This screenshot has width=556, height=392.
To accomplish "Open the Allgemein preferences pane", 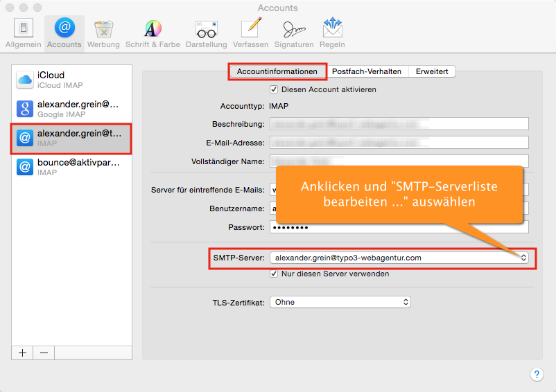I will coord(24,33).
